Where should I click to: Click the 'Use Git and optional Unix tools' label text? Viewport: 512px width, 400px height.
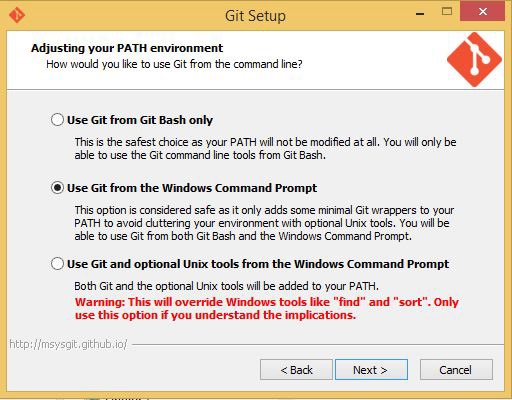(x=258, y=264)
